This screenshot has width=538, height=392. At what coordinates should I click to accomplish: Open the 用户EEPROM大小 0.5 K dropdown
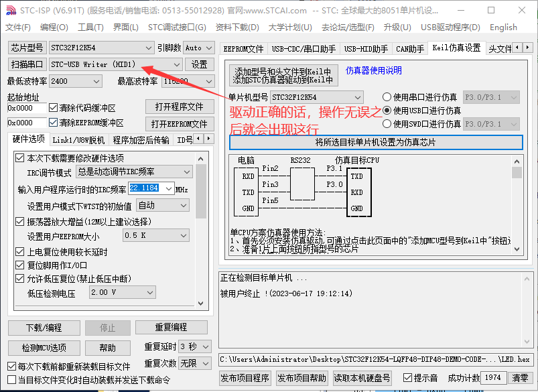156,235
